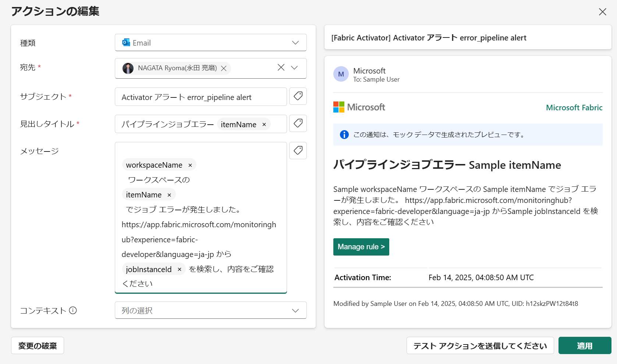This screenshot has height=364, width=617.
Task: Open the 列の選択 context dropdown
Action: point(210,310)
